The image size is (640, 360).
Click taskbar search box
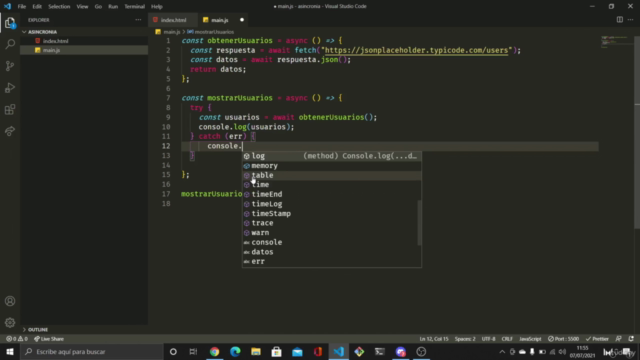click(x=91, y=351)
